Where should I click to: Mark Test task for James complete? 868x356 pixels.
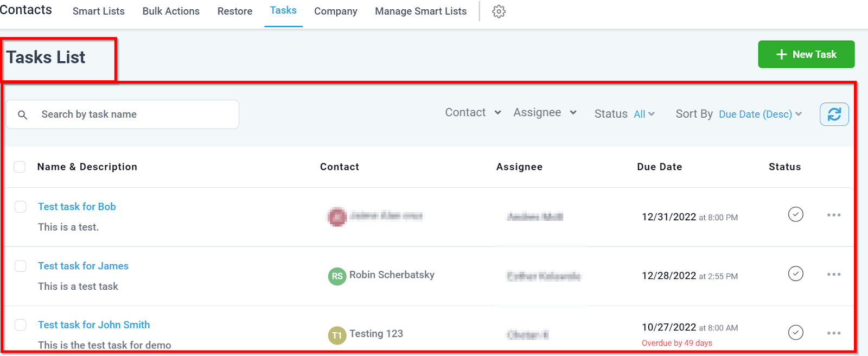coord(795,274)
